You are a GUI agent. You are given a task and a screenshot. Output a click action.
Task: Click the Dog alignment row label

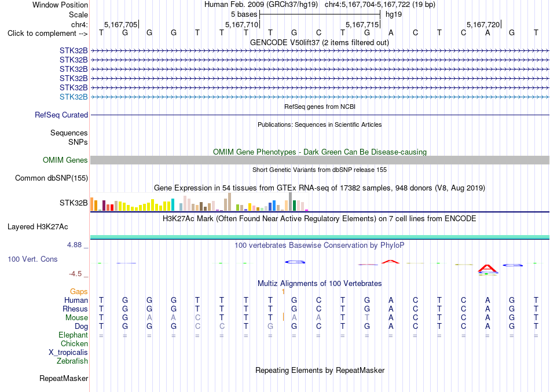click(x=81, y=327)
